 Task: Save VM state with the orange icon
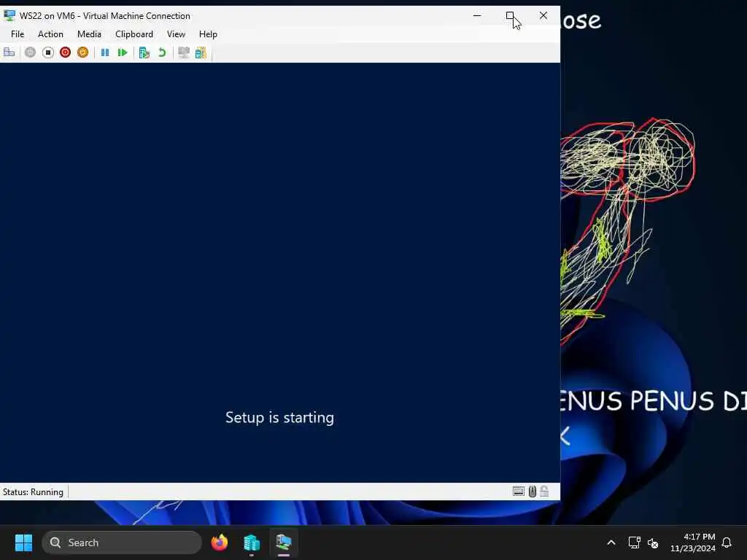click(83, 52)
